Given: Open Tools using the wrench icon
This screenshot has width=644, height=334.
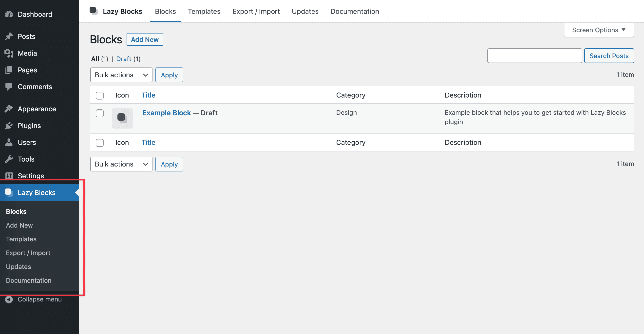Looking at the screenshot, I should pos(9,159).
